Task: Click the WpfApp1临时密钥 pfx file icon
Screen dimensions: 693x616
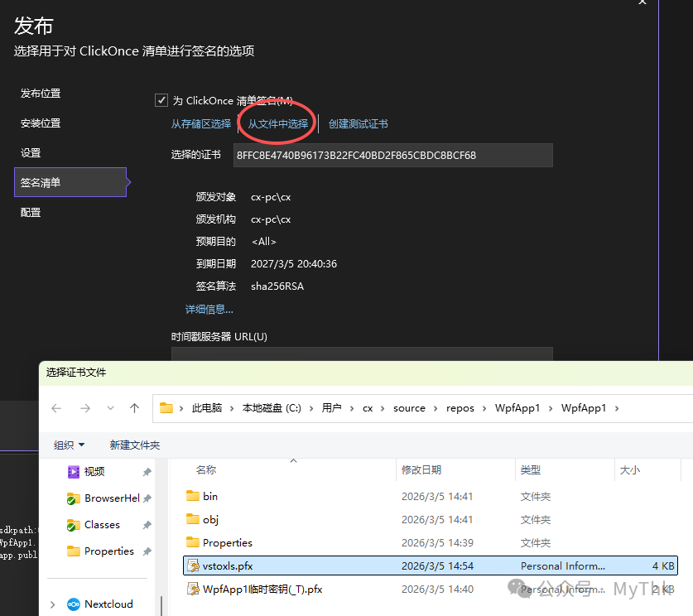Action: (193, 589)
